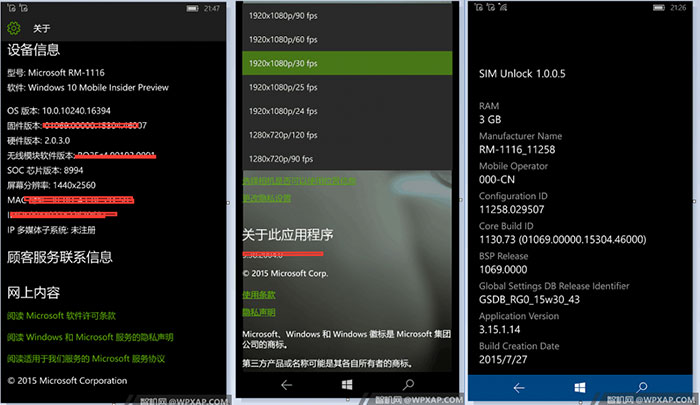Tap Application Version value 3.15.1.14
Viewport: 700px width, 405px height.
[500, 329]
